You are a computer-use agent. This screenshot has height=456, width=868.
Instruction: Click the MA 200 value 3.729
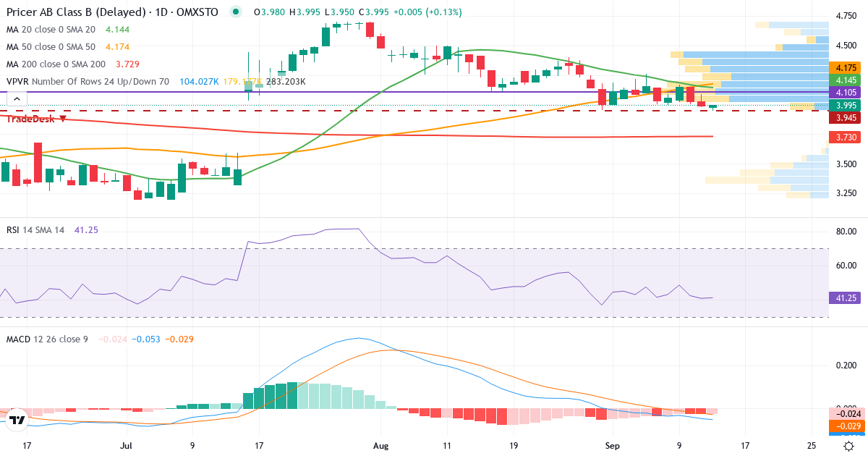pos(128,64)
